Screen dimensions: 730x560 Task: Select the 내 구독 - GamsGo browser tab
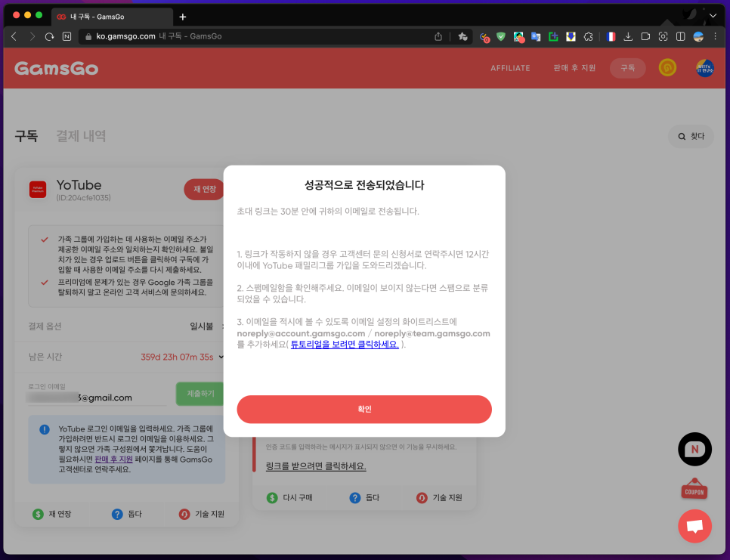tap(112, 17)
